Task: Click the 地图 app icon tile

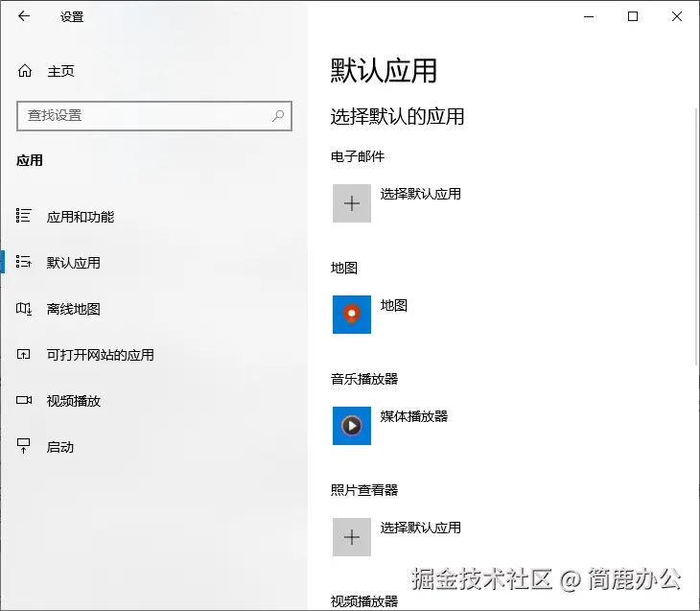Action: [x=352, y=315]
